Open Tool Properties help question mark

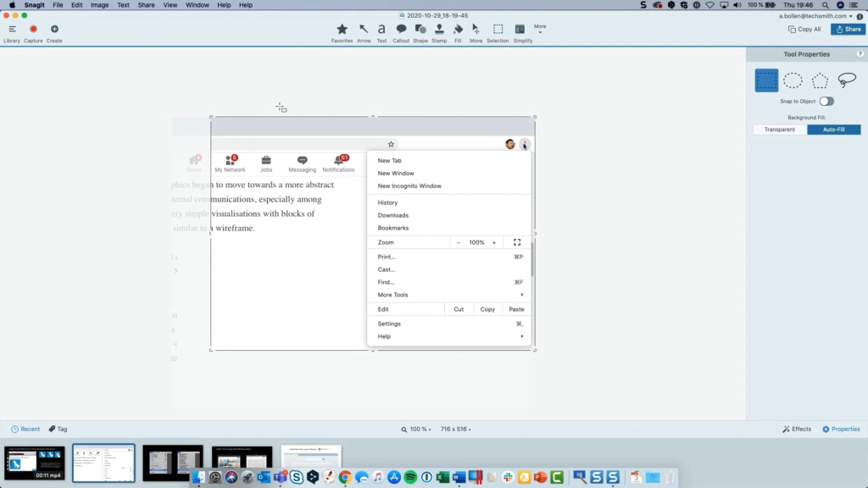click(x=860, y=54)
